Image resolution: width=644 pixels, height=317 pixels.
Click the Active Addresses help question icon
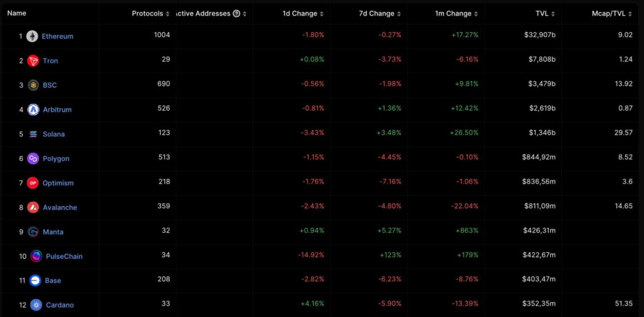click(236, 14)
